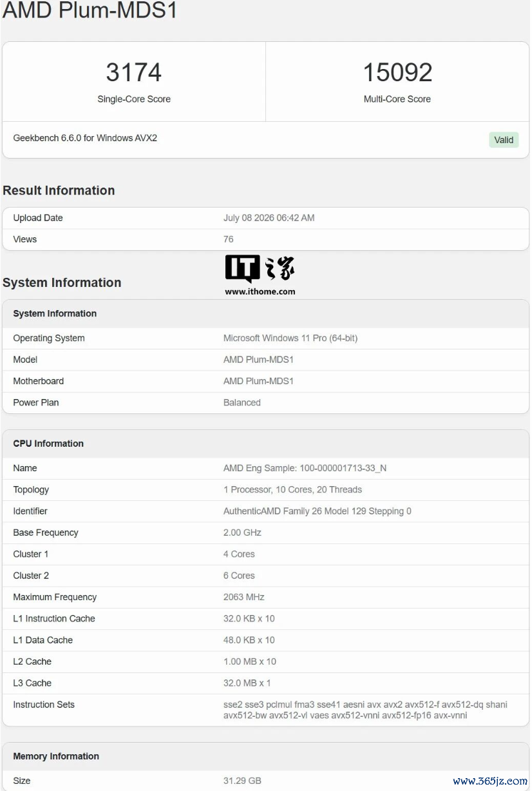Click the green Valid badge
The height and width of the screenshot is (791, 532).
point(504,140)
